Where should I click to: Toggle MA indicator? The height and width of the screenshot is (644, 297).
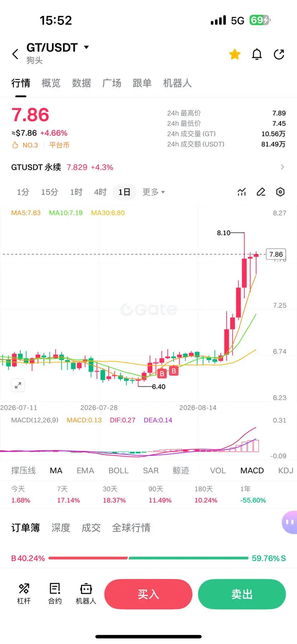pyautogui.click(x=56, y=470)
